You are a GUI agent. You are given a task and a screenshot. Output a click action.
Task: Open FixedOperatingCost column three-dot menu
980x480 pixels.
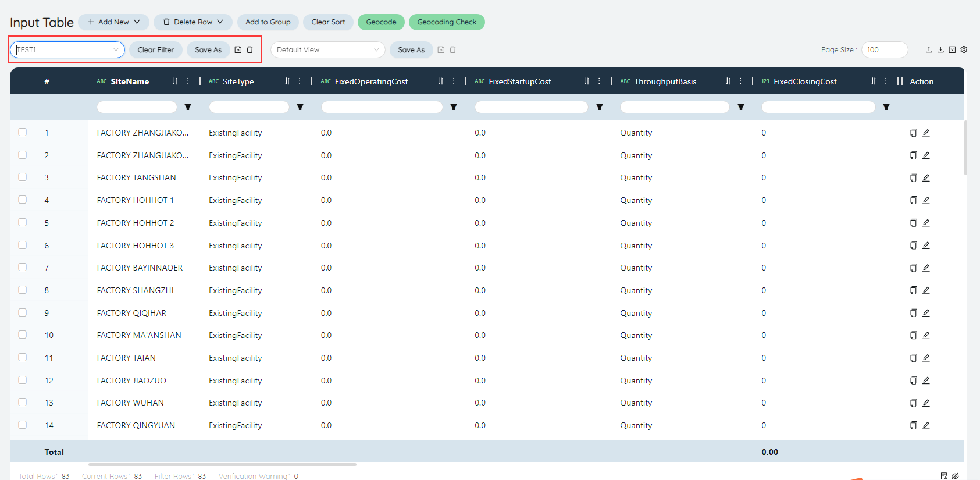point(454,81)
